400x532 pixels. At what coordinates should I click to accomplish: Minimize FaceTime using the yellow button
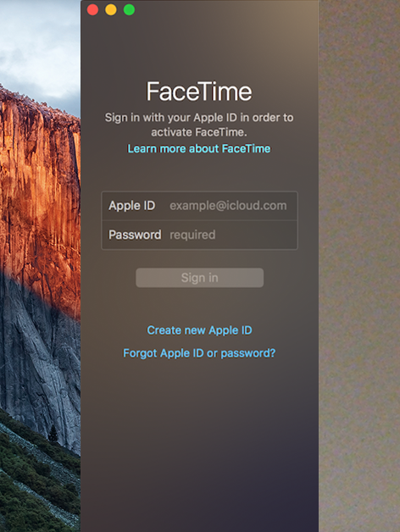click(111, 9)
